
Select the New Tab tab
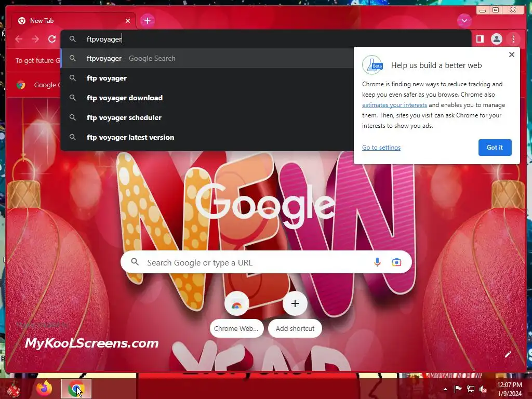pyautogui.click(x=73, y=21)
